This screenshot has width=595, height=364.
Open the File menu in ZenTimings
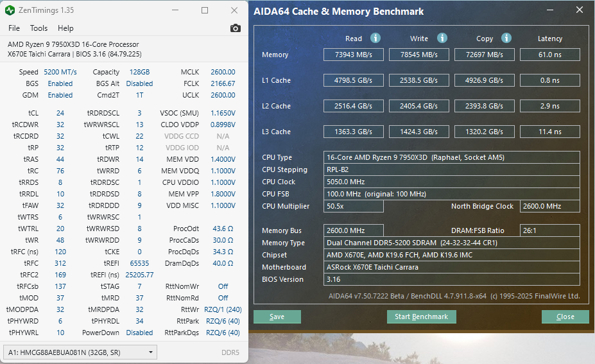(14, 28)
